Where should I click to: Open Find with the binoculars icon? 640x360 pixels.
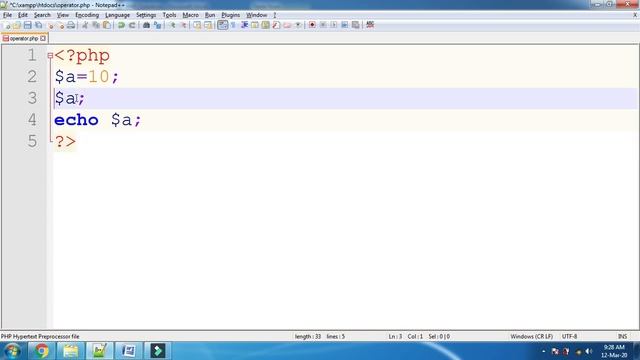coord(146,25)
